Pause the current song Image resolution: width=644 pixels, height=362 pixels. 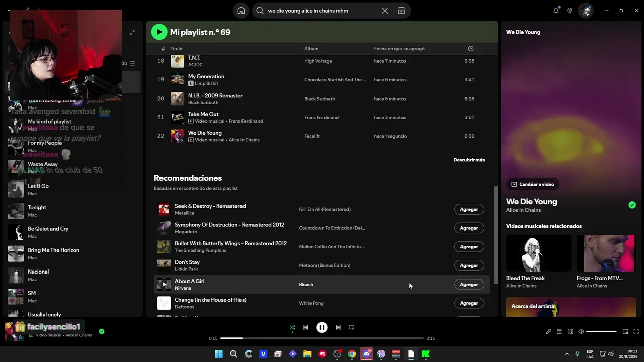pyautogui.click(x=322, y=327)
